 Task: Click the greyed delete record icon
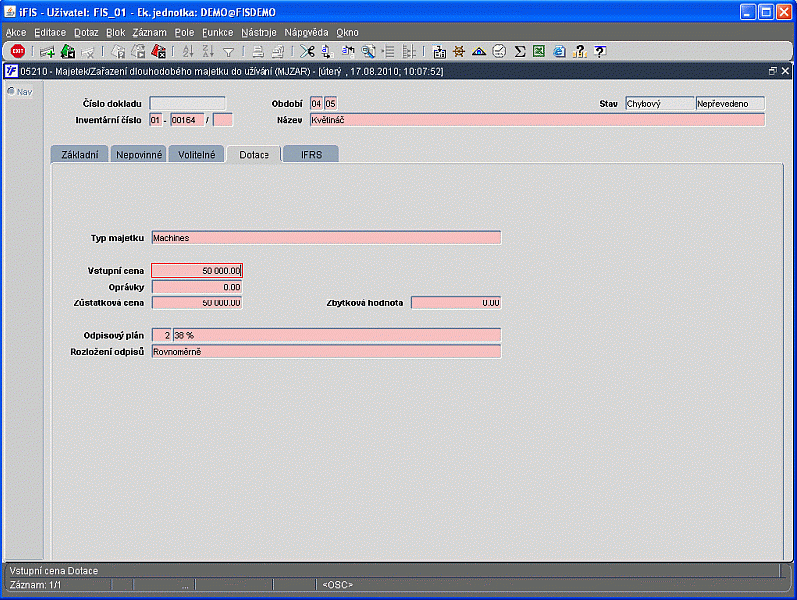[x=87, y=51]
